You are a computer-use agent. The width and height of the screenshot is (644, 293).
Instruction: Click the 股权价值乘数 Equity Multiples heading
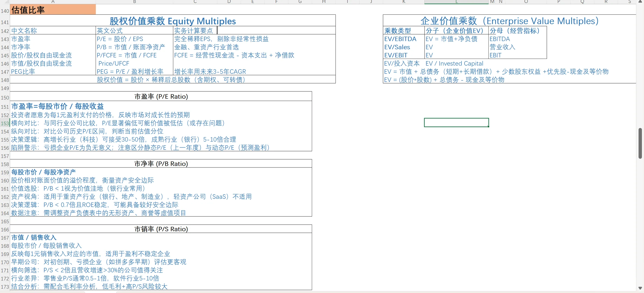click(x=172, y=21)
